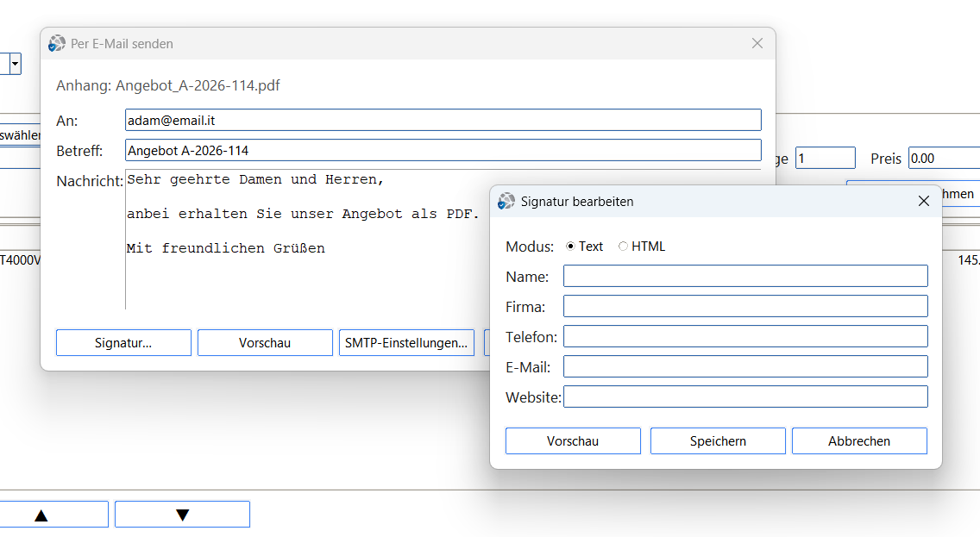Viewport: 980px width, 537px height.
Task: Click the Telefon input field
Action: pyautogui.click(x=745, y=336)
